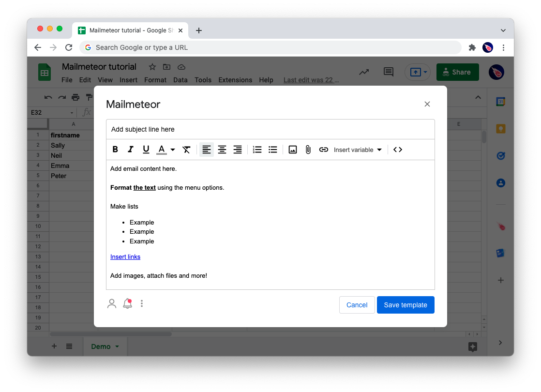The width and height of the screenshot is (541, 392).
Task: Open the Data menu
Action: [180, 80]
